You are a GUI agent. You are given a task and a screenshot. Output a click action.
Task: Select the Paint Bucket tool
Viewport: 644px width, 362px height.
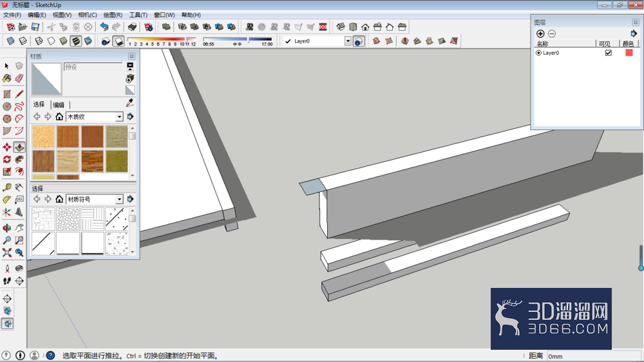pyautogui.click(x=7, y=78)
